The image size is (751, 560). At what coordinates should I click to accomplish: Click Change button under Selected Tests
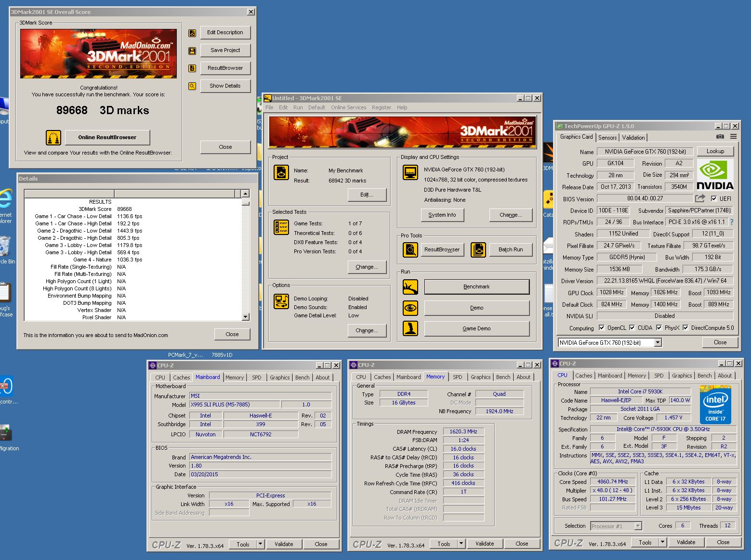coord(367,267)
